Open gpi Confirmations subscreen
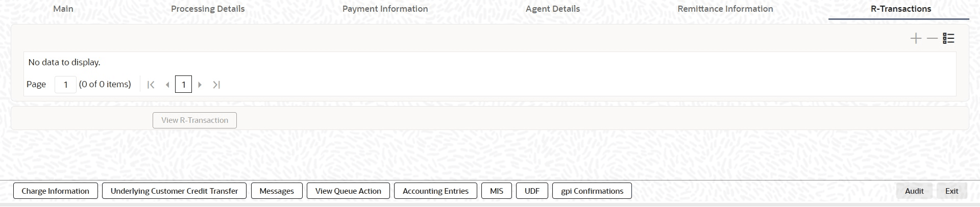 coord(592,191)
